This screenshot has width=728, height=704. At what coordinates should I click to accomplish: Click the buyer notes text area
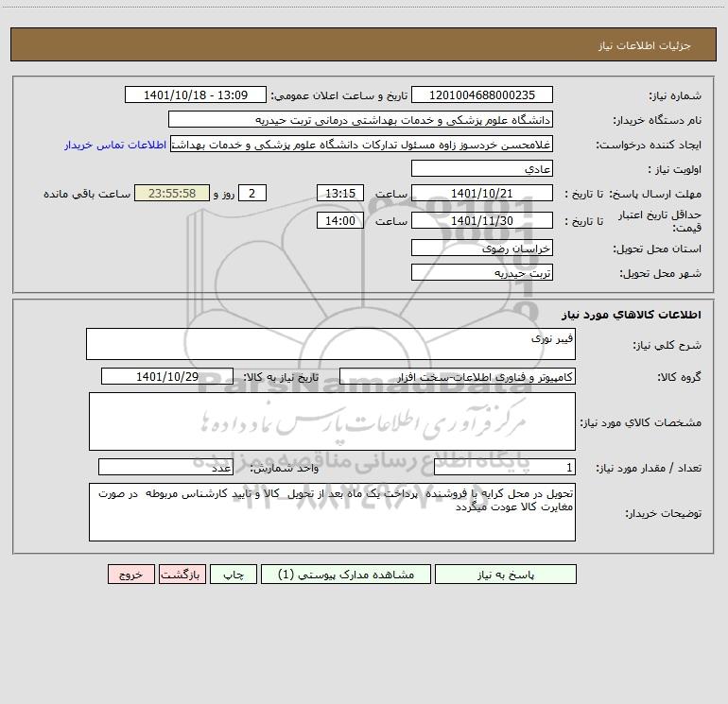coord(332,512)
